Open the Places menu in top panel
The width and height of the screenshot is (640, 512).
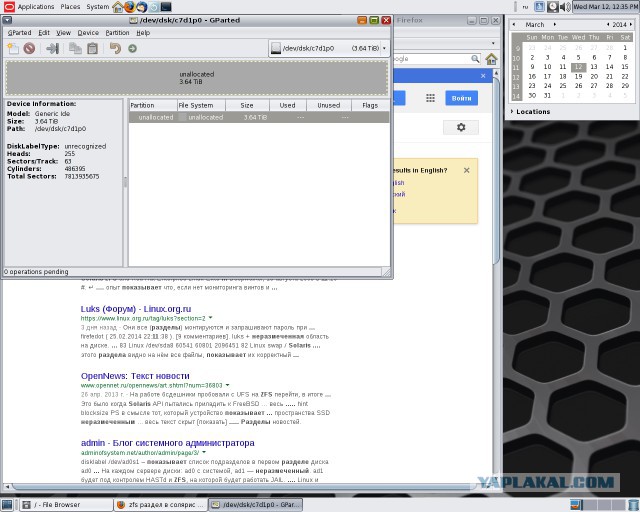[x=70, y=7]
